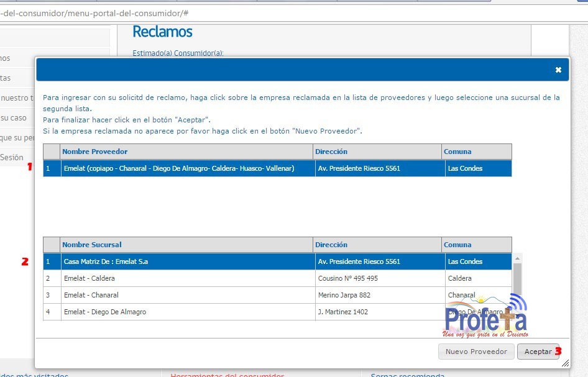Click the dialog resize grip corner
Screen dimensions: 588x377
pos(565,363)
